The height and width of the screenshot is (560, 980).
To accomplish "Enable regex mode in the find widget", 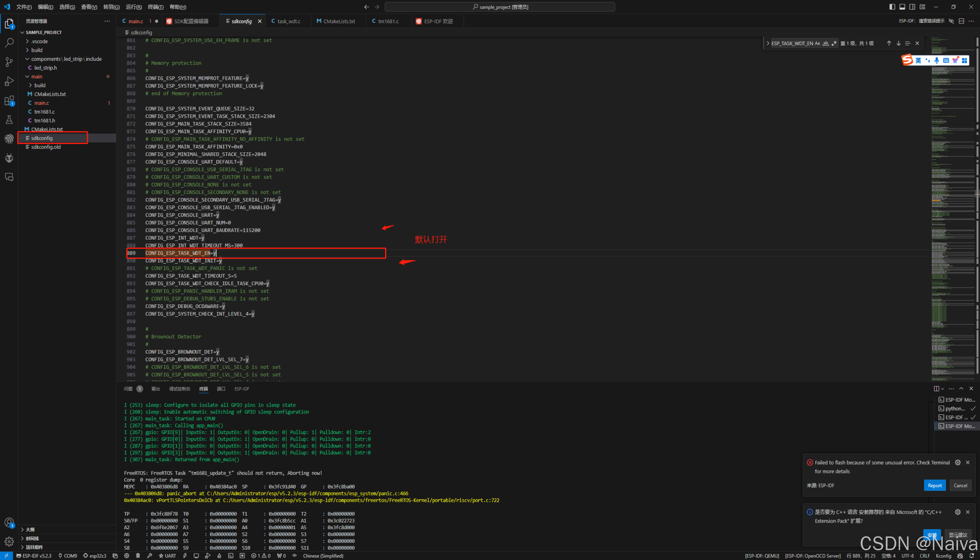I will (834, 43).
